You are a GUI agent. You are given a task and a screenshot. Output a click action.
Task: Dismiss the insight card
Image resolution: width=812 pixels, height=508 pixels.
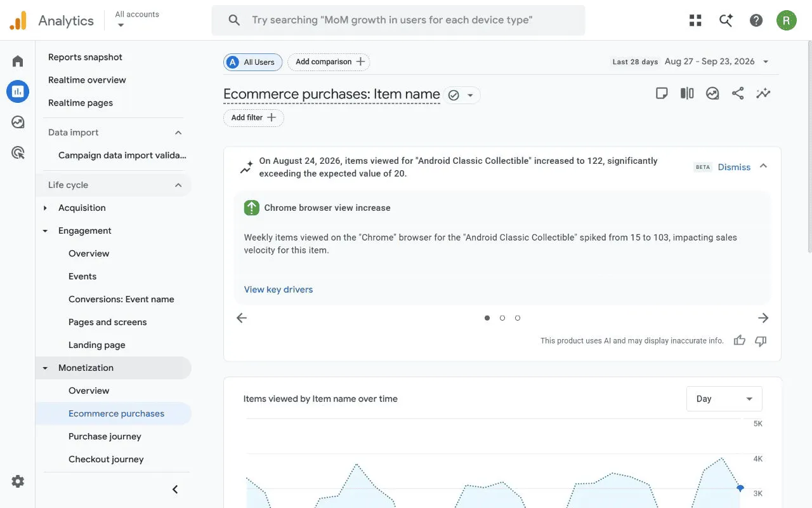(x=734, y=167)
